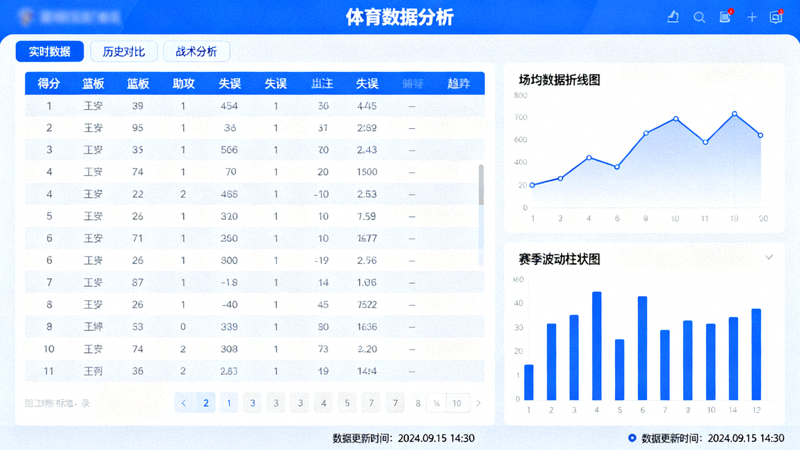Viewport: 800px width, 450px height.
Task: Go to page 8 in pagination
Action: (418, 403)
